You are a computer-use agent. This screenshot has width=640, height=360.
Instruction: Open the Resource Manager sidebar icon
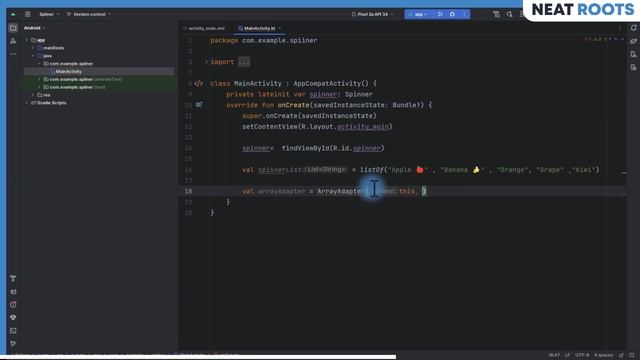point(13,41)
